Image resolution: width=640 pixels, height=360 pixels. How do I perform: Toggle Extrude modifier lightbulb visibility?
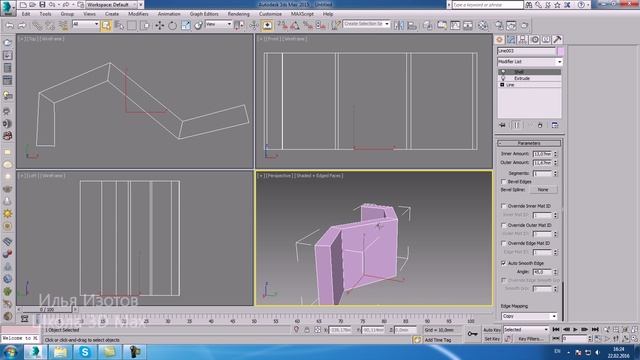tap(503, 78)
